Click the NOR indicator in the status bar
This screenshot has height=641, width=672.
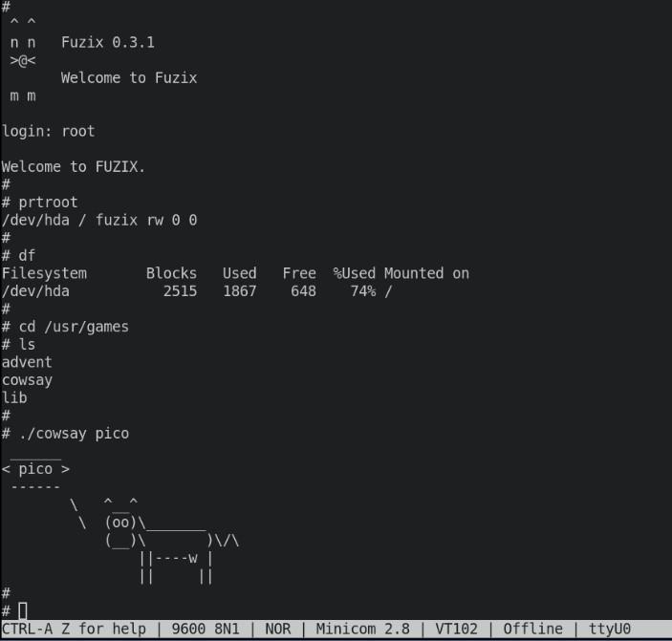[x=278, y=629]
